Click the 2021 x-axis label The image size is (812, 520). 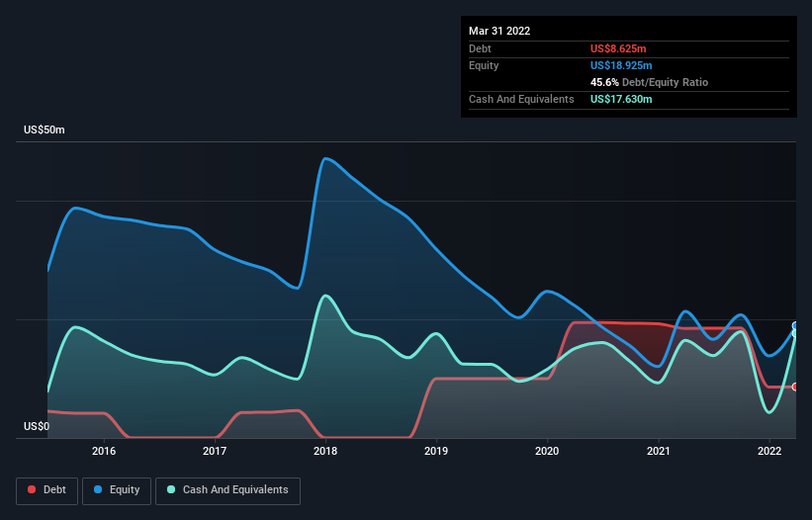658,451
